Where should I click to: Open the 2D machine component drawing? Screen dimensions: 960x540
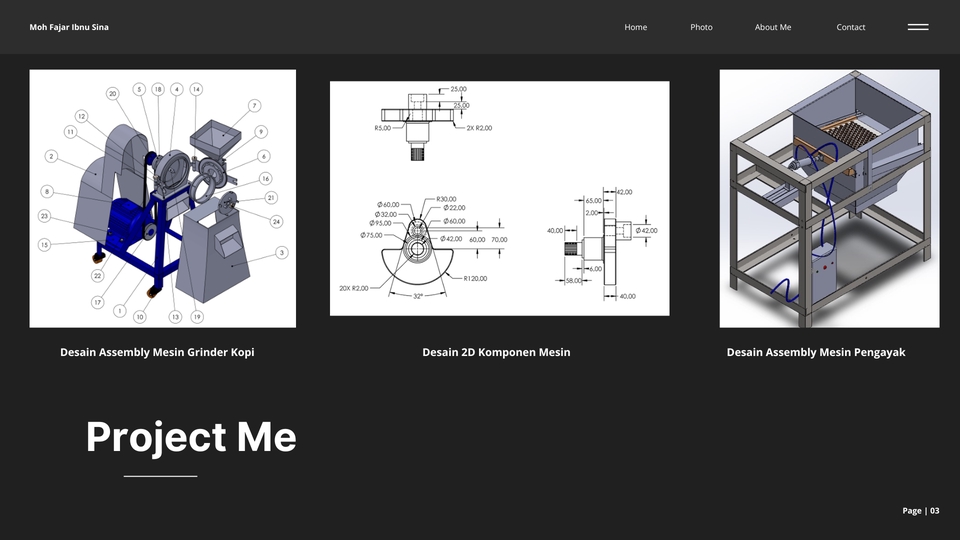(500, 198)
